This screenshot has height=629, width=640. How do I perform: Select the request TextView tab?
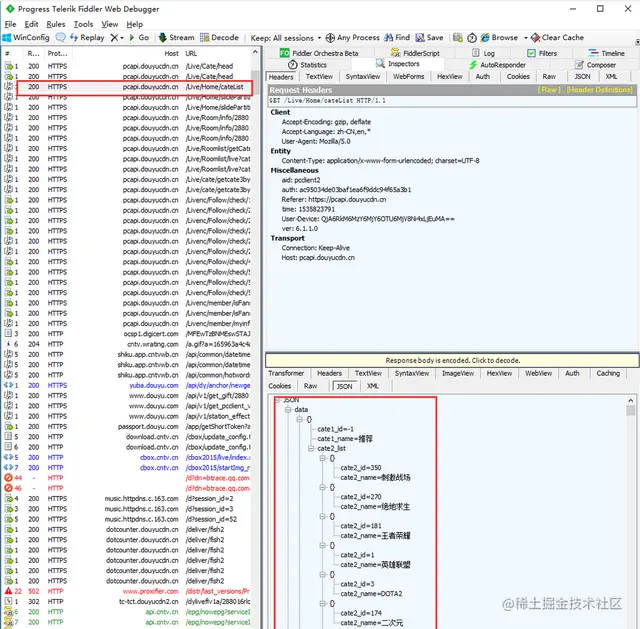pos(319,76)
